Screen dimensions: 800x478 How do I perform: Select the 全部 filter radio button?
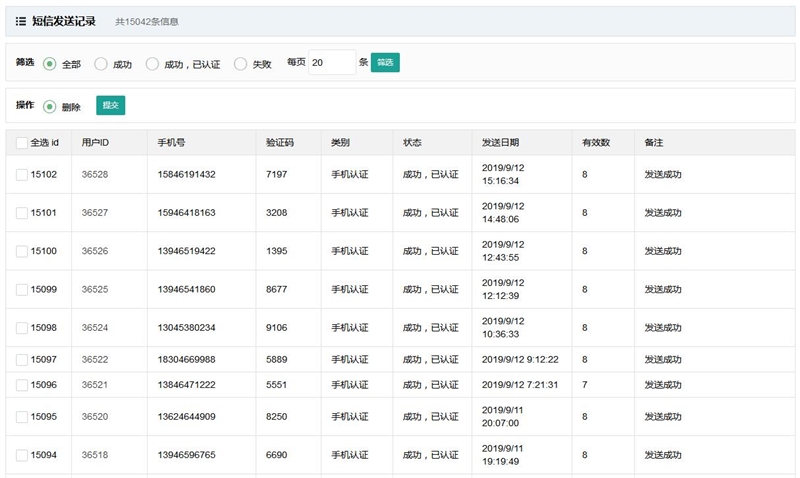coord(50,64)
